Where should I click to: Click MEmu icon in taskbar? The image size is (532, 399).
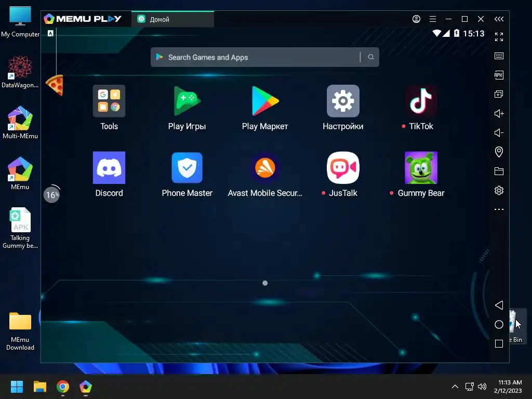tap(86, 387)
